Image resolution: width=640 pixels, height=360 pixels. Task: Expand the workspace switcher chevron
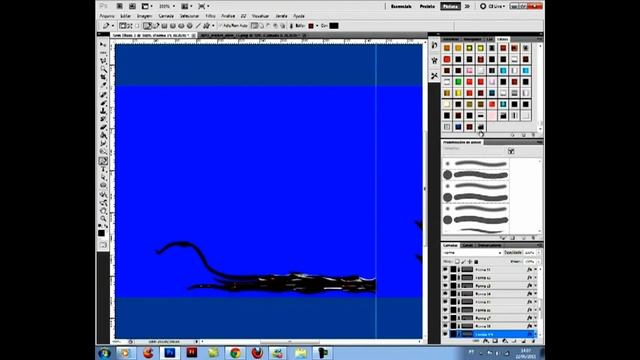(467, 6)
